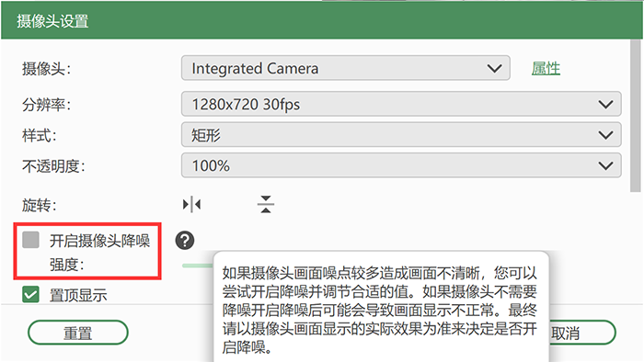Click the chevron arrow of the camera dropdown

pyautogui.click(x=494, y=69)
